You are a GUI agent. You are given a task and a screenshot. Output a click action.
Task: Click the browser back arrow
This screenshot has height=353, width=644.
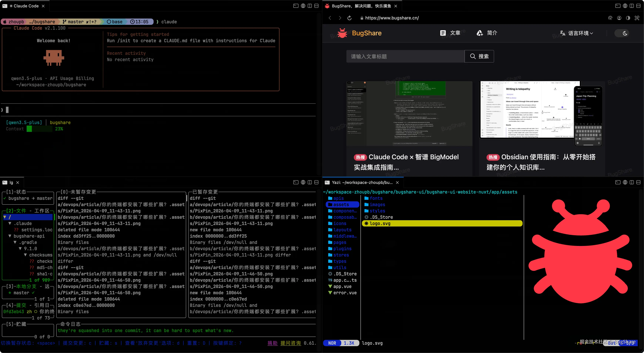pos(330,18)
